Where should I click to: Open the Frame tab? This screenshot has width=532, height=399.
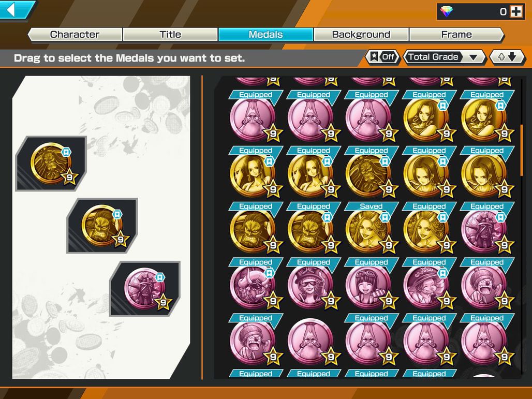pyautogui.click(x=456, y=35)
